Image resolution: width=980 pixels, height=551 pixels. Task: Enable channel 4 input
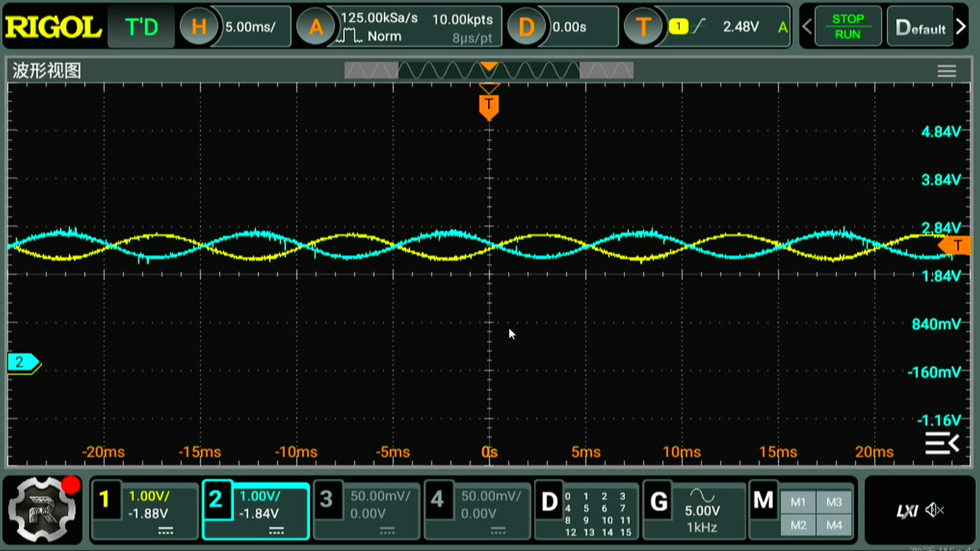coord(437,500)
